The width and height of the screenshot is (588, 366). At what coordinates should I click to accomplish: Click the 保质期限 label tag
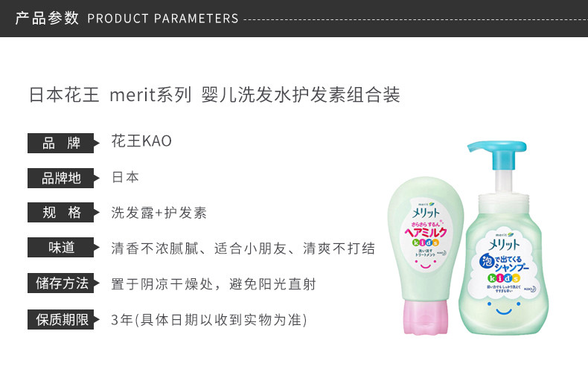(x=63, y=320)
